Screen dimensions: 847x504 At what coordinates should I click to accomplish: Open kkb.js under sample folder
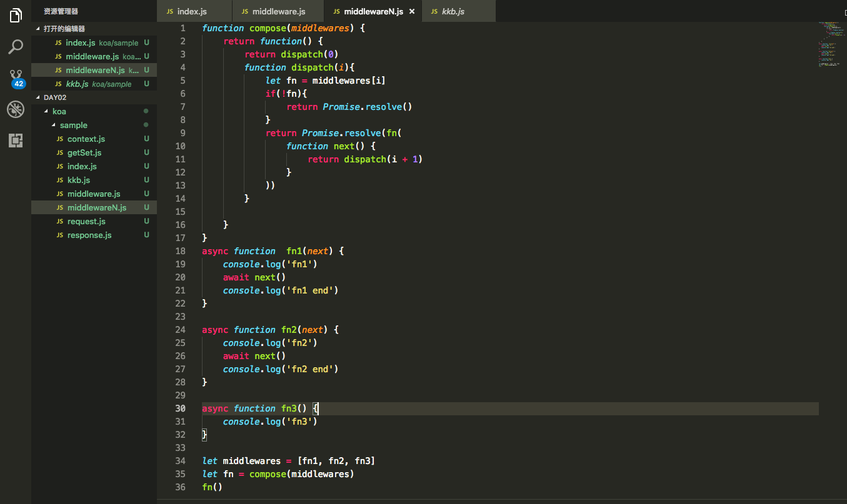pyautogui.click(x=94, y=180)
